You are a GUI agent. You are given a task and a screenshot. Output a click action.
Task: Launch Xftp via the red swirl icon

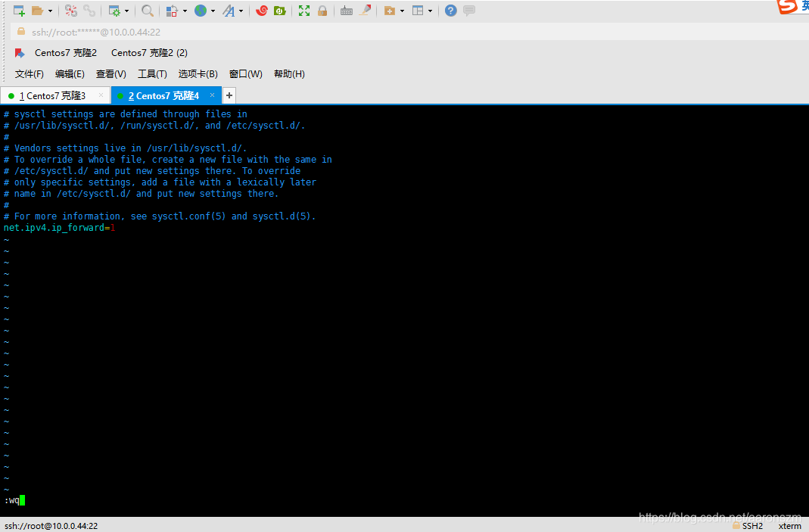(x=262, y=11)
